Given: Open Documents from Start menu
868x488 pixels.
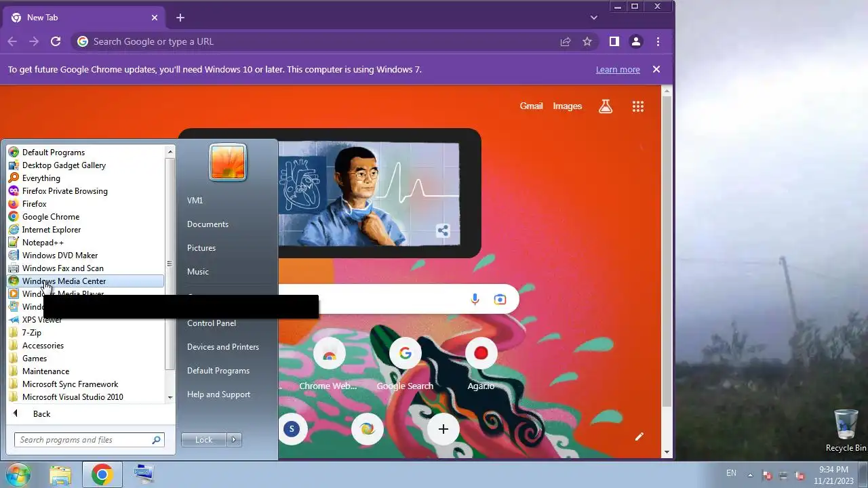Looking at the screenshot, I should 208,224.
